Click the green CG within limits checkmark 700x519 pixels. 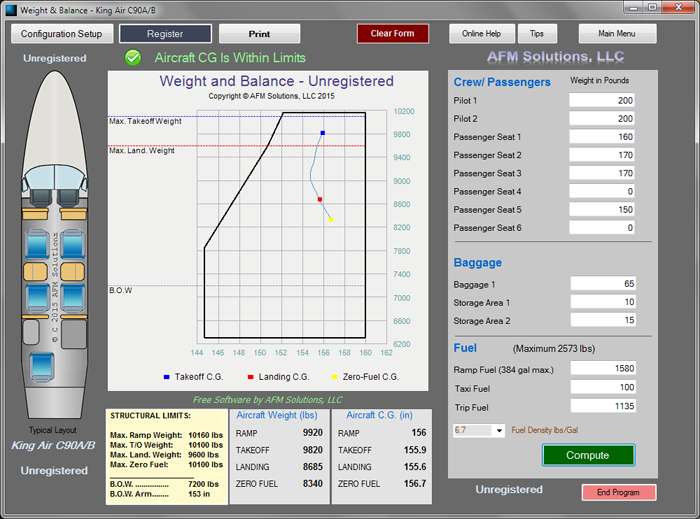(x=133, y=58)
